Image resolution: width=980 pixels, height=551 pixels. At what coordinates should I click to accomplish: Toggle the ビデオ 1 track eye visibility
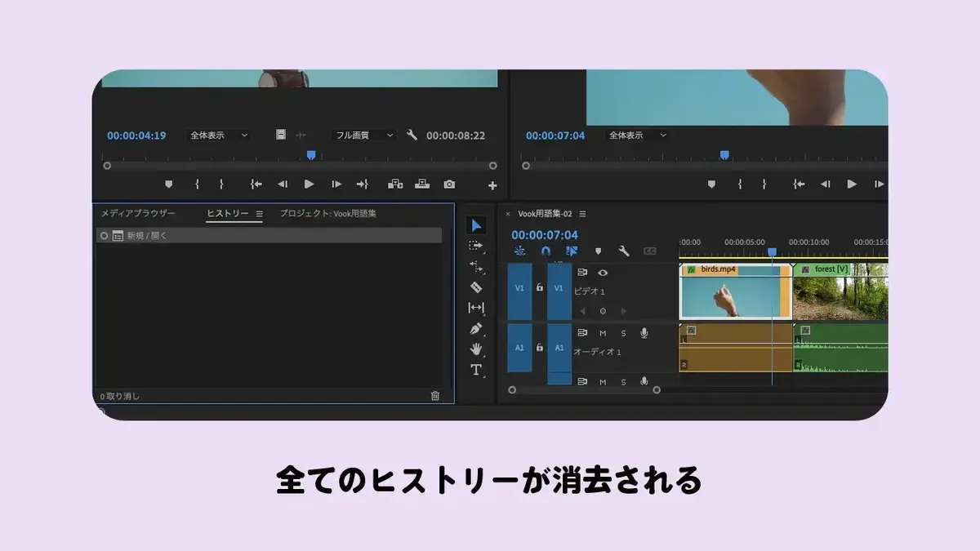click(x=603, y=273)
